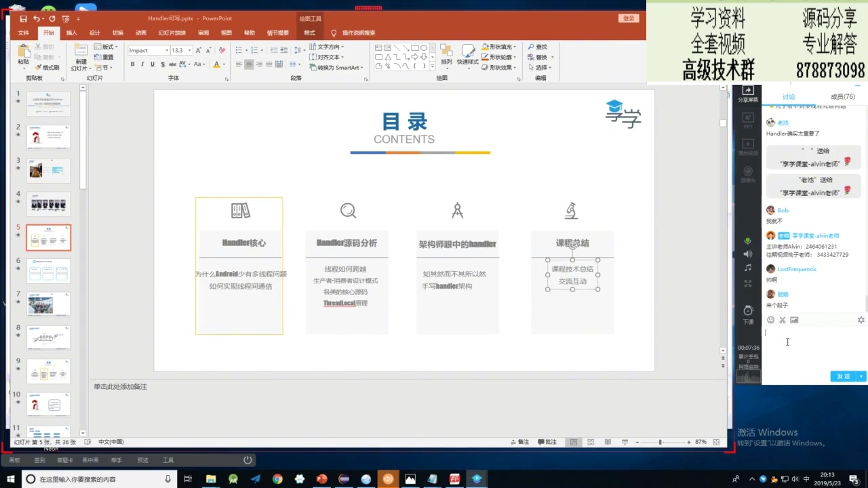Image resolution: width=868 pixels, height=488 pixels.
Task: Click the Sign in (登录) button
Action: (629, 19)
